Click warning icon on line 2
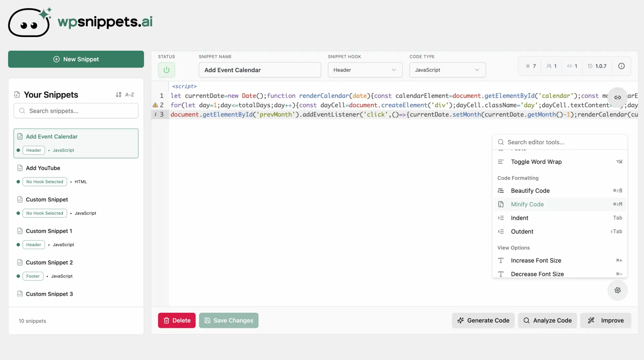 (155, 105)
